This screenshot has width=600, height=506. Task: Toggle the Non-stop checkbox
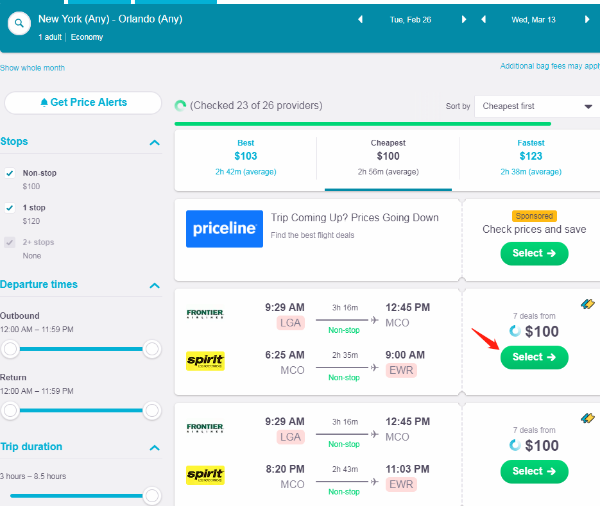10,173
